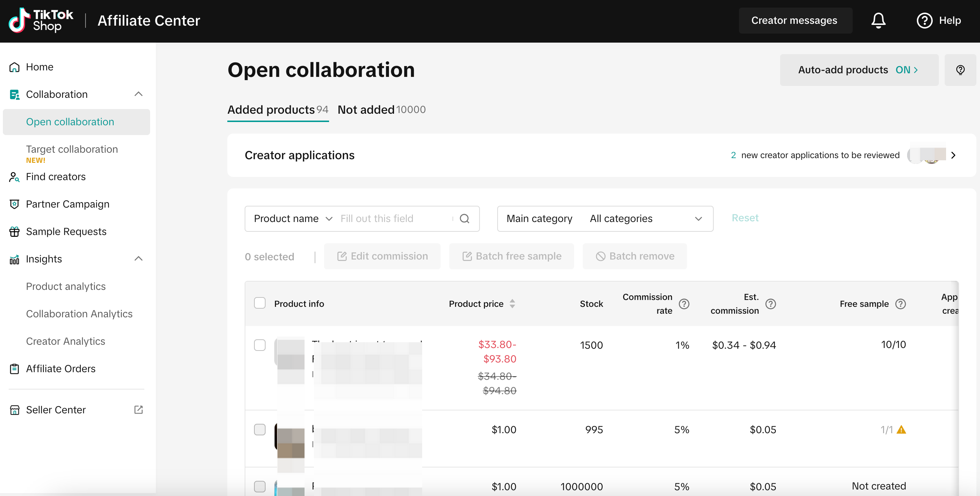This screenshot has width=980, height=496.
Task: Open the Auto-add products ON setting
Action: click(859, 70)
